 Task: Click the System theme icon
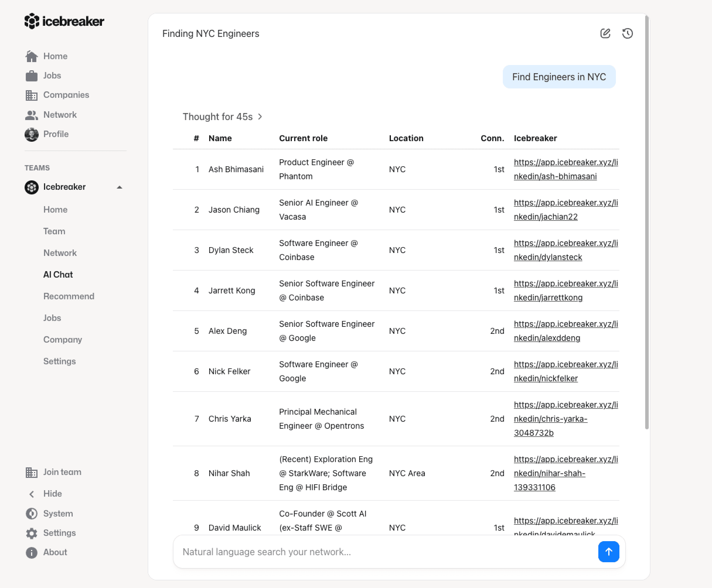[x=32, y=514]
